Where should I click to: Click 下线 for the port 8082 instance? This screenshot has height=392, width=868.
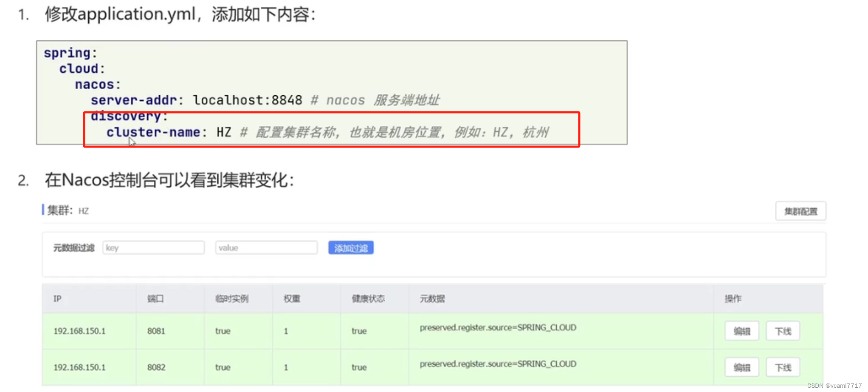point(783,367)
